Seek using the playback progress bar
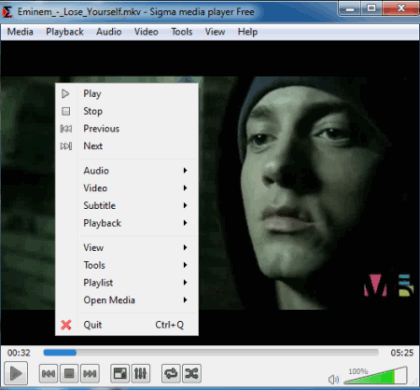The height and width of the screenshot is (390, 420). [x=211, y=353]
